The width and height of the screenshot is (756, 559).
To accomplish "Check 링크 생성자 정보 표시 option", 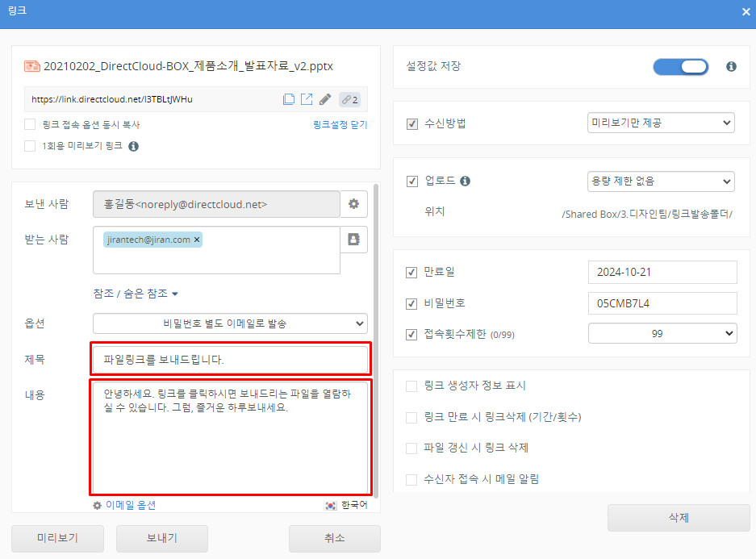I will (411, 386).
